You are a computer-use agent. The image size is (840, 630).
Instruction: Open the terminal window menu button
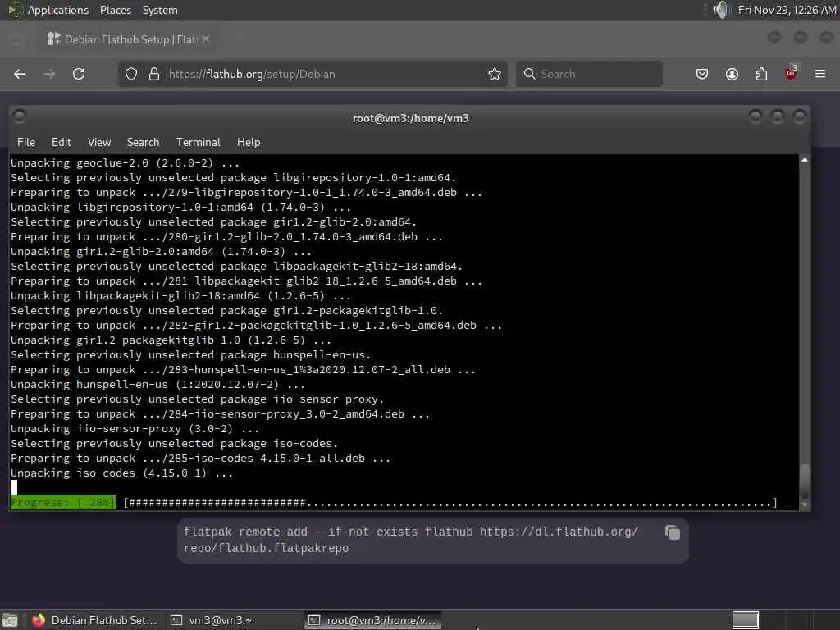(20, 116)
